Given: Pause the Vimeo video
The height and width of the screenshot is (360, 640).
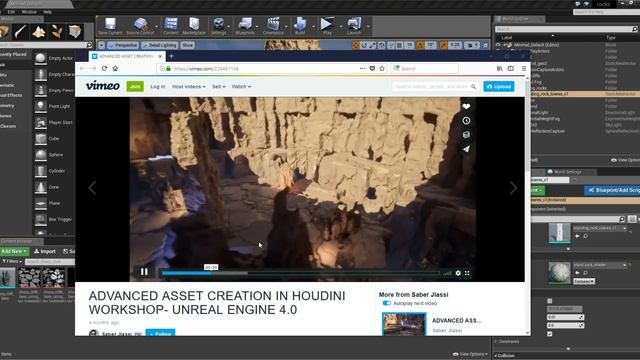Looking at the screenshot, I should tap(144, 272).
